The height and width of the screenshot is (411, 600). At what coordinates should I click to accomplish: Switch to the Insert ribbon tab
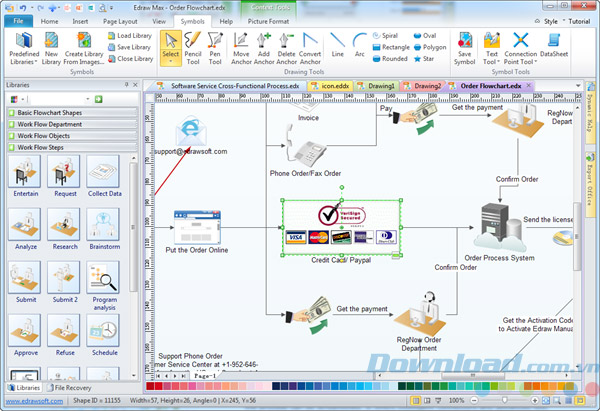point(80,21)
